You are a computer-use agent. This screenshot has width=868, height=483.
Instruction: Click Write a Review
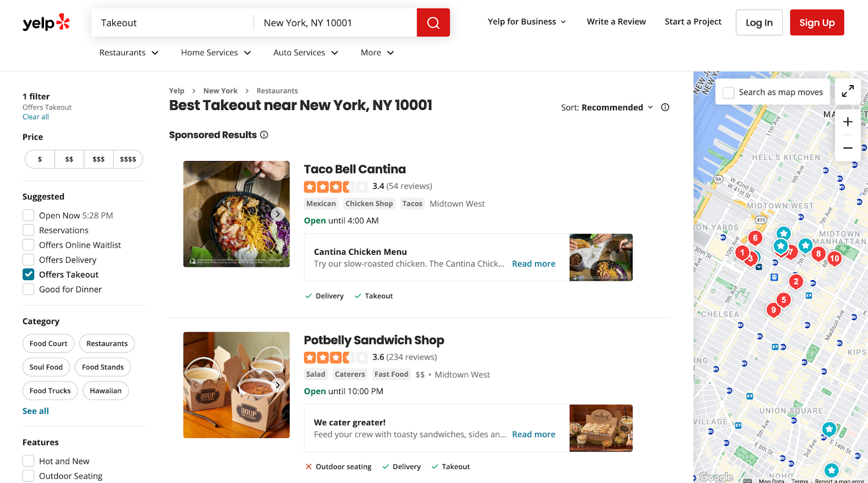pyautogui.click(x=616, y=22)
